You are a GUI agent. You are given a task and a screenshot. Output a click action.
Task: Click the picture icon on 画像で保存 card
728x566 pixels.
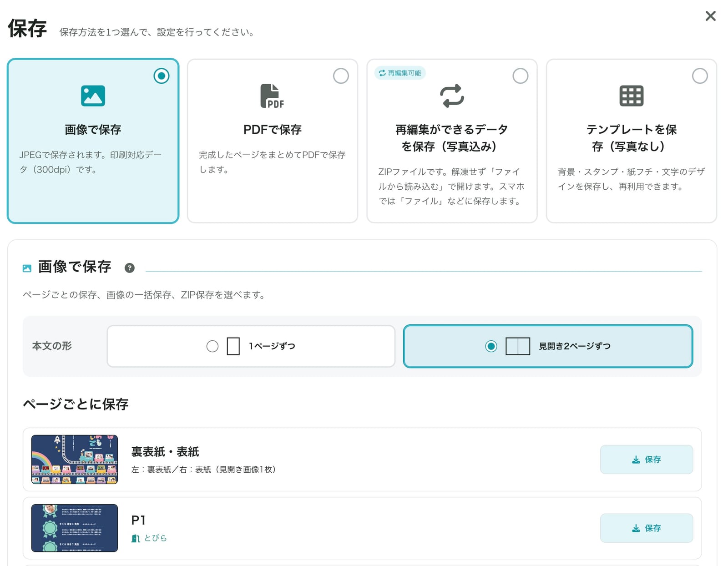pyautogui.click(x=93, y=96)
